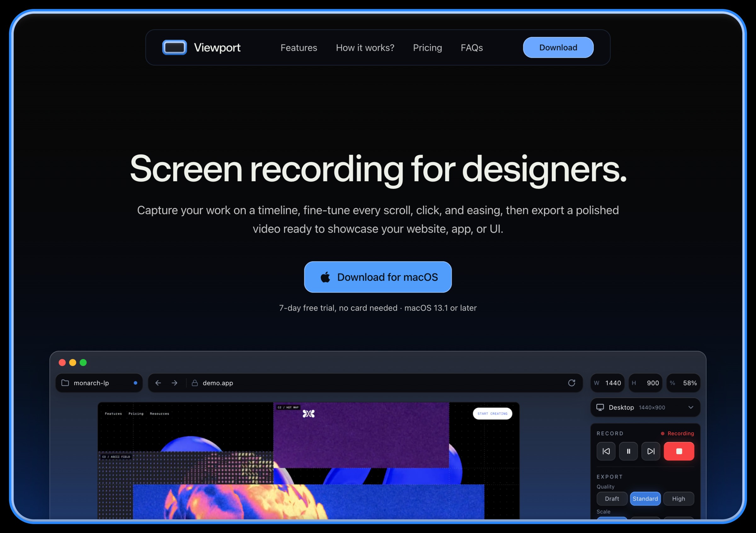The image size is (756, 533).
Task: Click the C3 / ASCII FIELD label
Action: [116, 457]
